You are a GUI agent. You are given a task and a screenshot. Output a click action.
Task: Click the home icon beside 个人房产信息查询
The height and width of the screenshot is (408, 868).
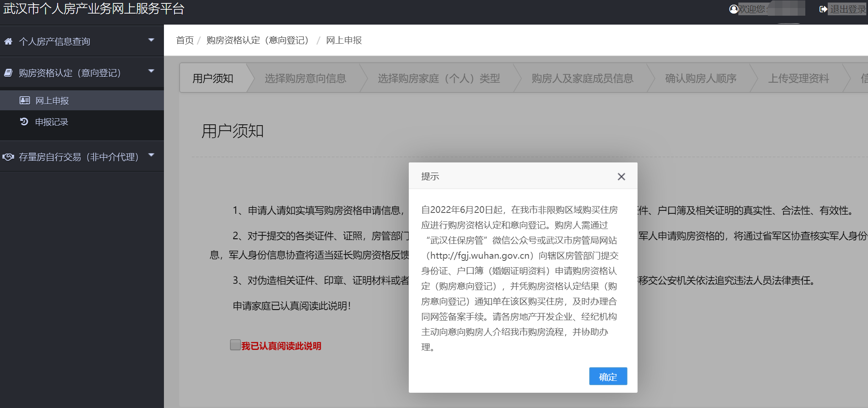click(x=8, y=42)
